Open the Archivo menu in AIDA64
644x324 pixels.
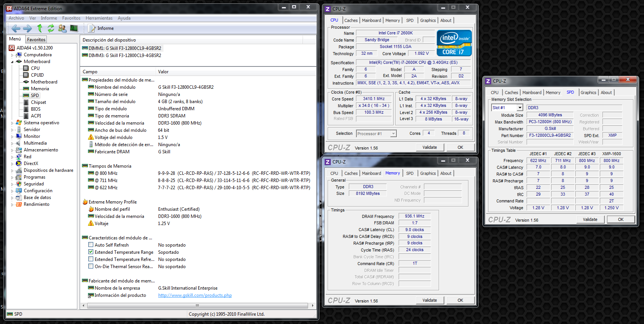pos(16,18)
